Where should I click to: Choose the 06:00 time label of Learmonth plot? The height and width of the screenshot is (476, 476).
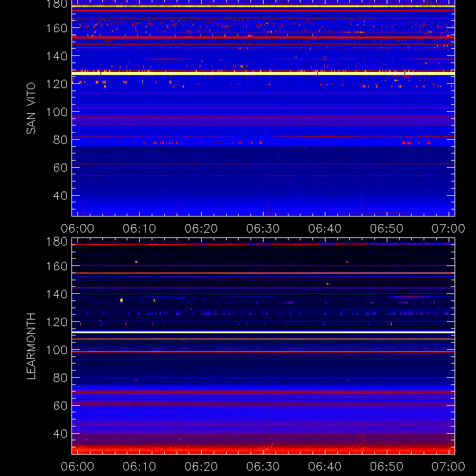77,466
